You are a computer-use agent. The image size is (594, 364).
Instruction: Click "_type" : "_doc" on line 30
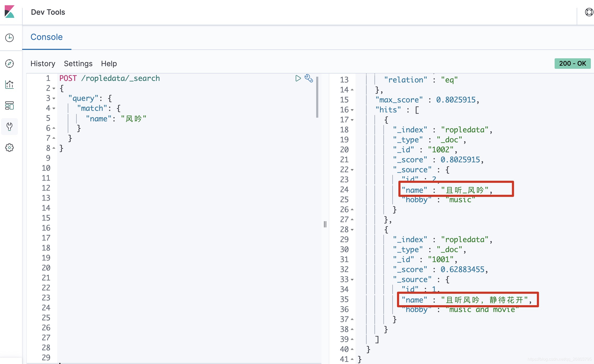point(430,249)
